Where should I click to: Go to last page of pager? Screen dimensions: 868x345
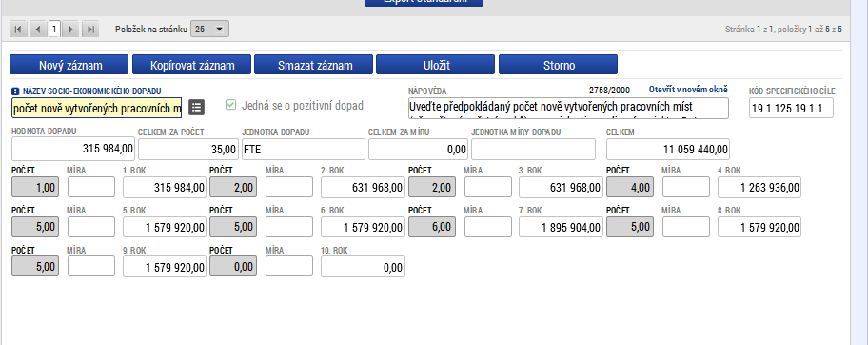(x=90, y=30)
